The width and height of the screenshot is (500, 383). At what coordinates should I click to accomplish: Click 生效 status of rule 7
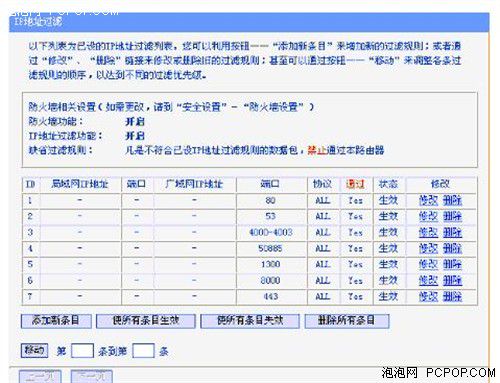tap(388, 296)
